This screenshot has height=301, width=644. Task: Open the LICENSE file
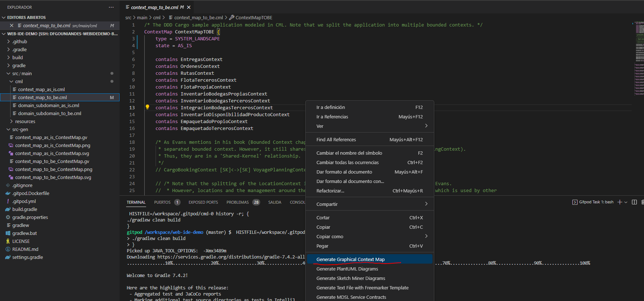click(x=21, y=241)
